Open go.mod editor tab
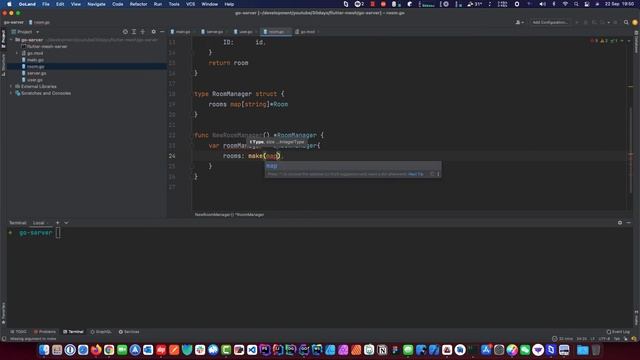Image resolution: width=640 pixels, height=360 pixels. (306, 32)
